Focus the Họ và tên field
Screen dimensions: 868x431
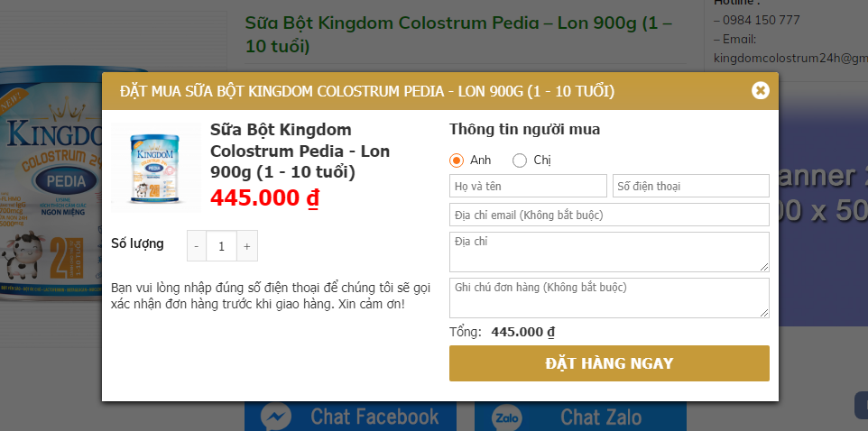[x=528, y=187]
